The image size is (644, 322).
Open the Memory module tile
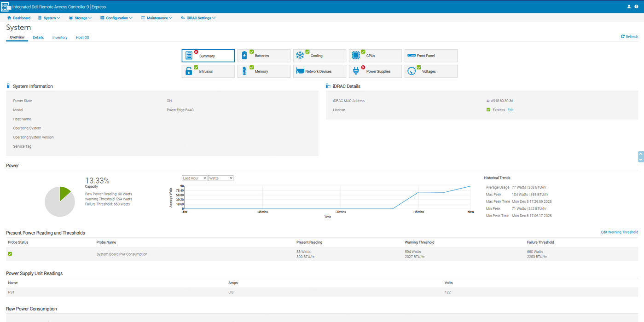point(264,71)
